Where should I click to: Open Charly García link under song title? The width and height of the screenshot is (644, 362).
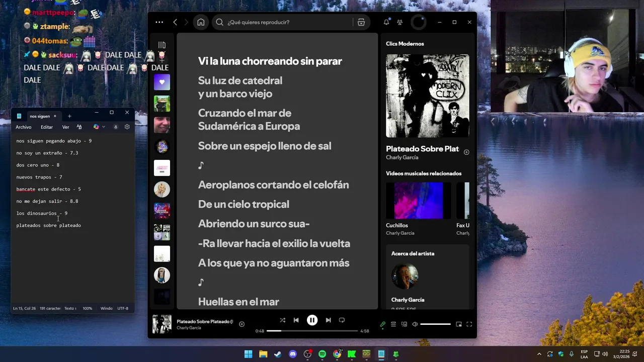click(402, 157)
